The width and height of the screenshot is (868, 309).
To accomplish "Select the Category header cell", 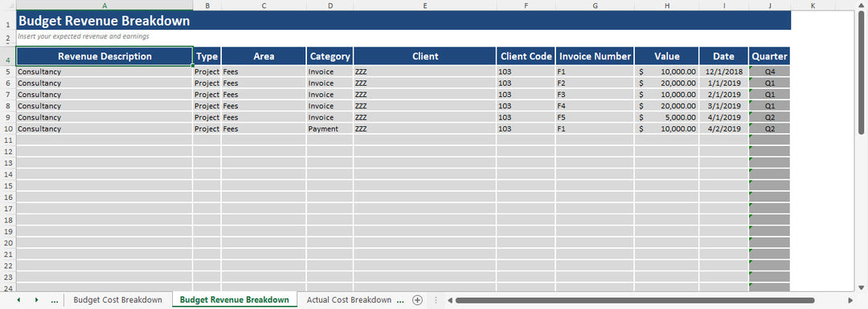I will coord(330,56).
